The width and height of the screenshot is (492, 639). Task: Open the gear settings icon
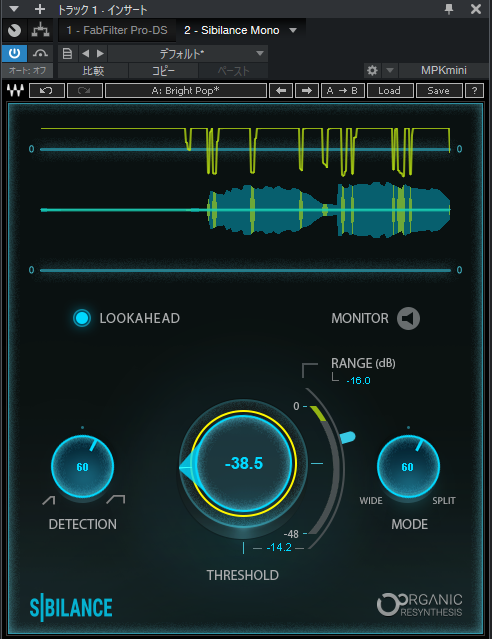click(372, 70)
